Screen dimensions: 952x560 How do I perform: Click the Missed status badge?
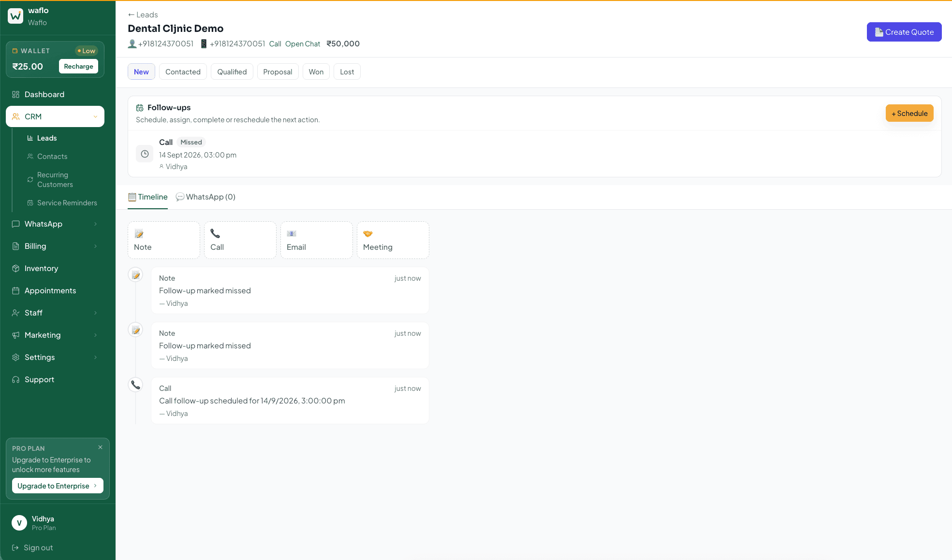click(191, 142)
